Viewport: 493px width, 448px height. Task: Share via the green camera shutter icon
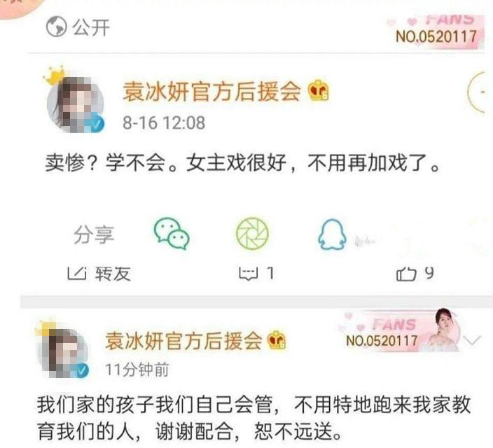pos(253,234)
